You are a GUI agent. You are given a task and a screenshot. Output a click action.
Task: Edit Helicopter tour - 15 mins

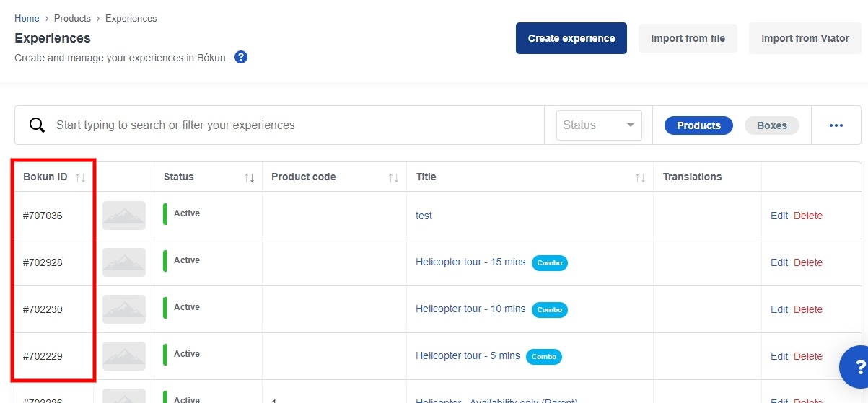coord(779,262)
